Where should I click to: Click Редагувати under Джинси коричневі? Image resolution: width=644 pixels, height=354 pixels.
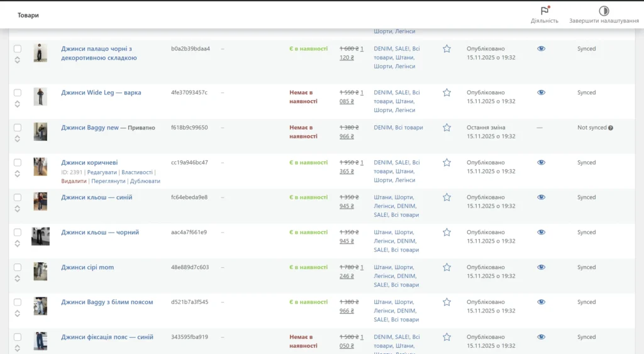(x=101, y=172)
